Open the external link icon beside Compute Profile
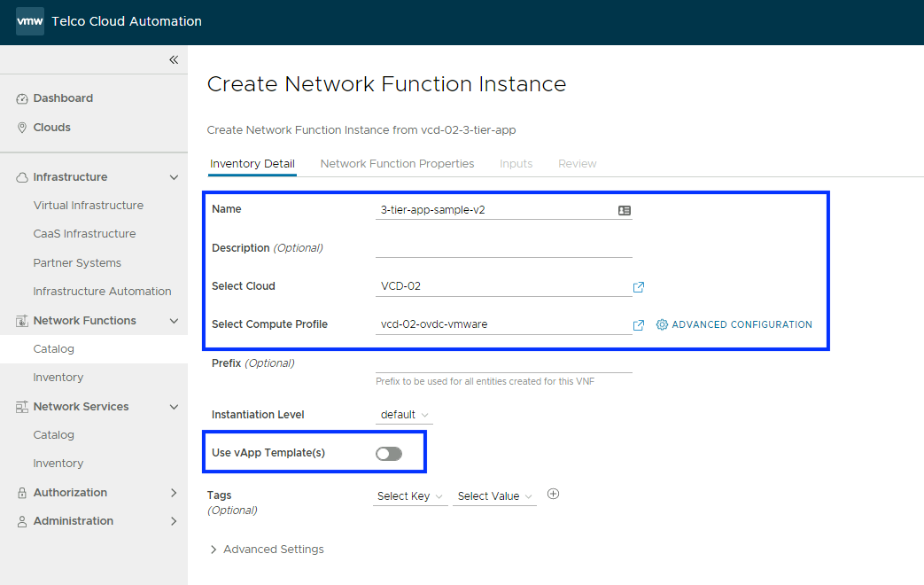This screenshot has width=924, height=585. coord(639,325)
